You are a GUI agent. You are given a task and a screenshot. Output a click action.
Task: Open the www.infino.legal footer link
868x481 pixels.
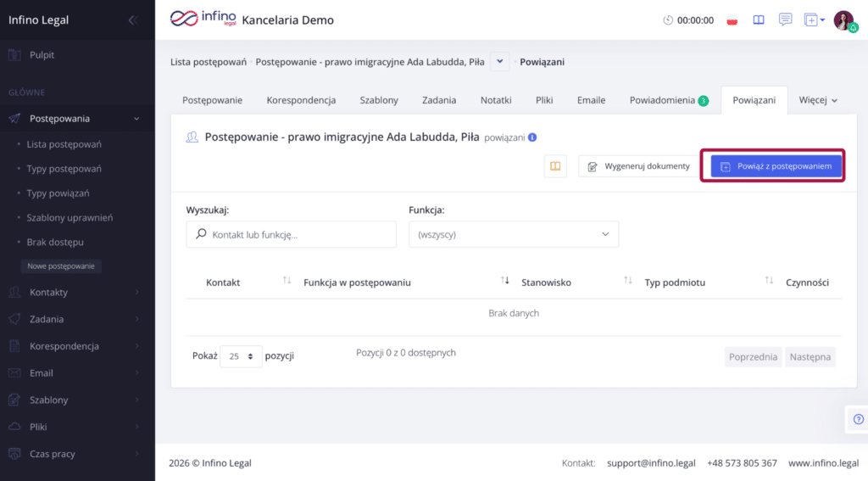tap(823, 462)
